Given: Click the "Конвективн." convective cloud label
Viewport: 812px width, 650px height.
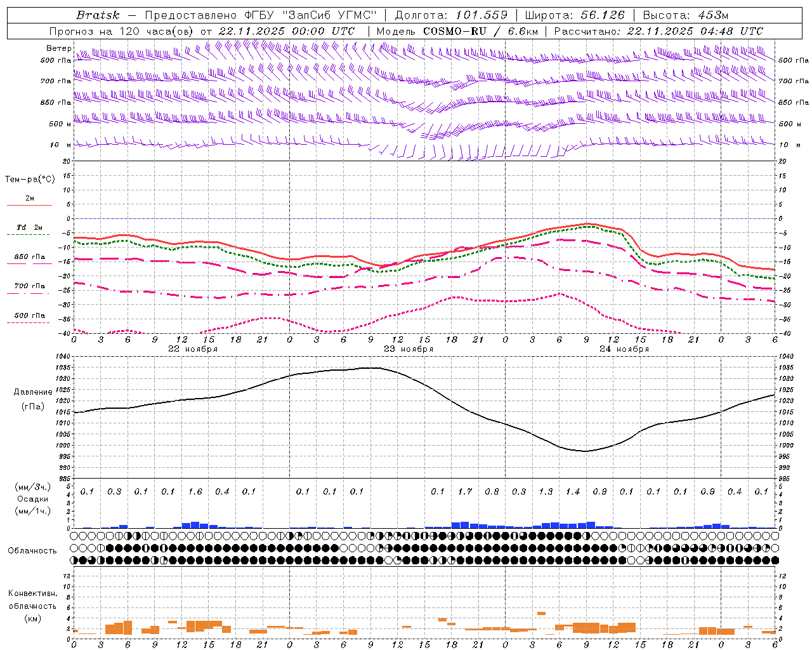Looking at the screenshot, I should pyautogui.click(x=32, y=594).
